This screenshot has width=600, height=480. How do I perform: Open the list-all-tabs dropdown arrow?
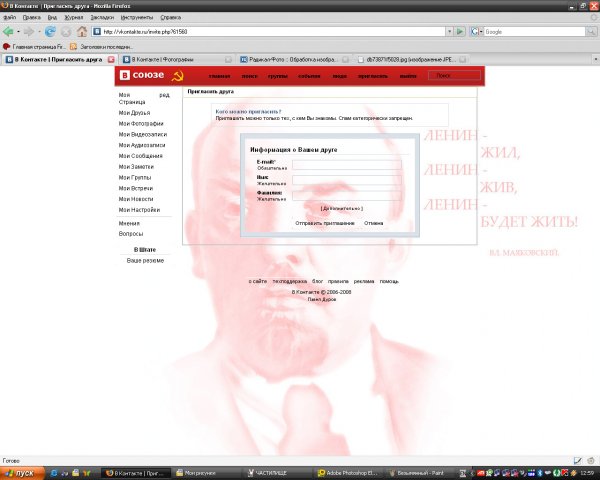[595, 59]
